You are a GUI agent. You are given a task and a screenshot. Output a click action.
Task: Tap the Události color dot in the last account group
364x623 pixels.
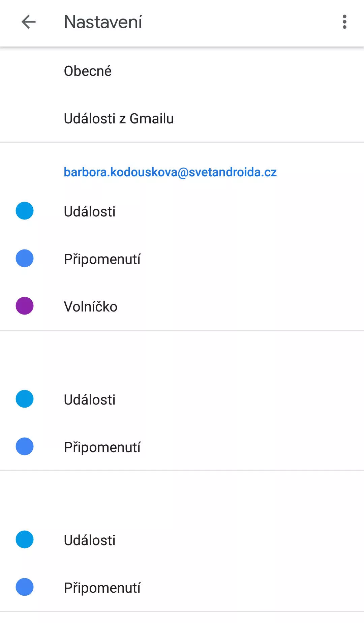pos(25,540)
